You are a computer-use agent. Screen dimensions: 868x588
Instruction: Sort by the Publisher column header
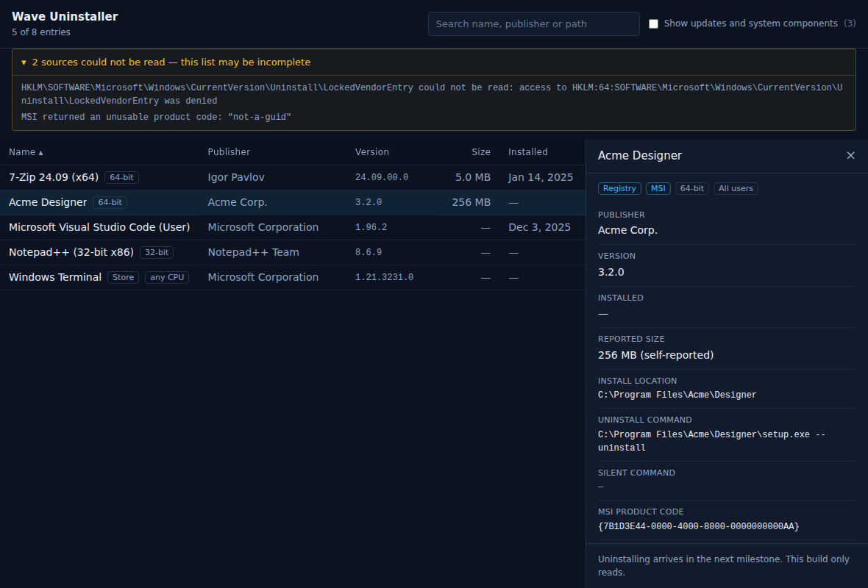click(229, 152)
